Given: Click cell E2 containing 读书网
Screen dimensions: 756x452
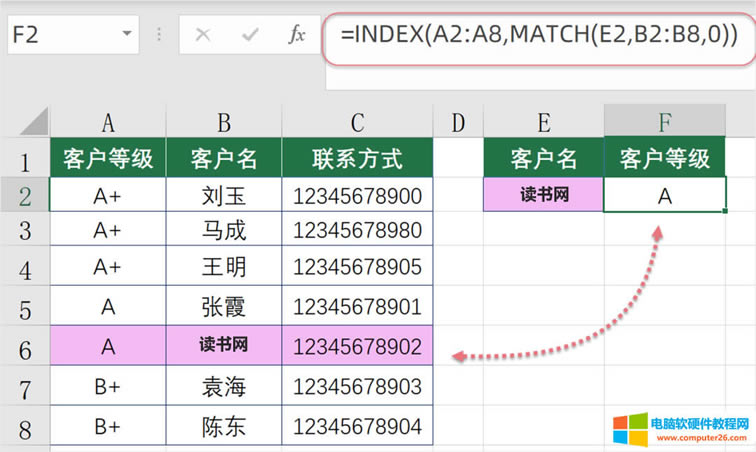Looking at the screenshot, I should (x=544, y=195).
